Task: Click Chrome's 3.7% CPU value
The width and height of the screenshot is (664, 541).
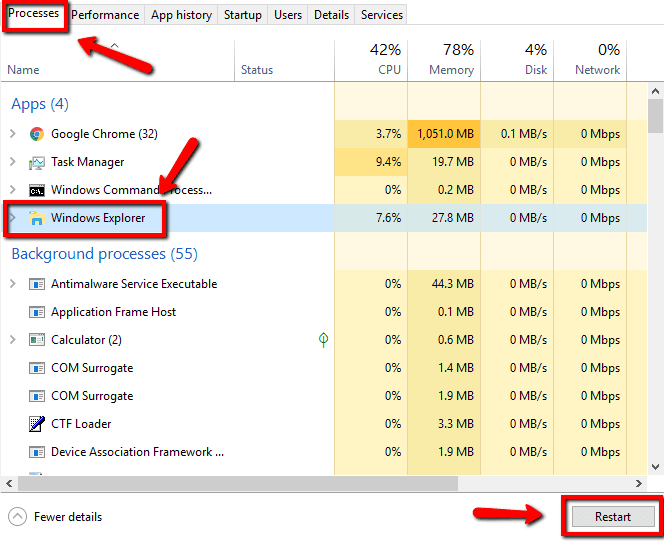Action: click(388, 134)
